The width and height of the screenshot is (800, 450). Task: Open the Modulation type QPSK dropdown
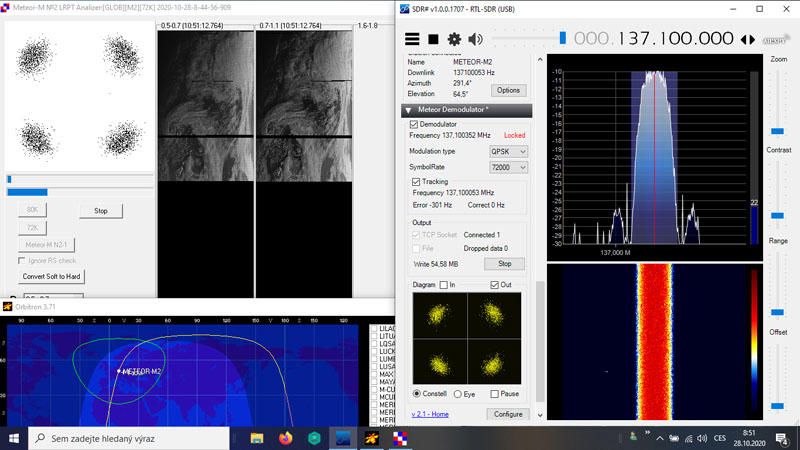click(x=508, y=152)
